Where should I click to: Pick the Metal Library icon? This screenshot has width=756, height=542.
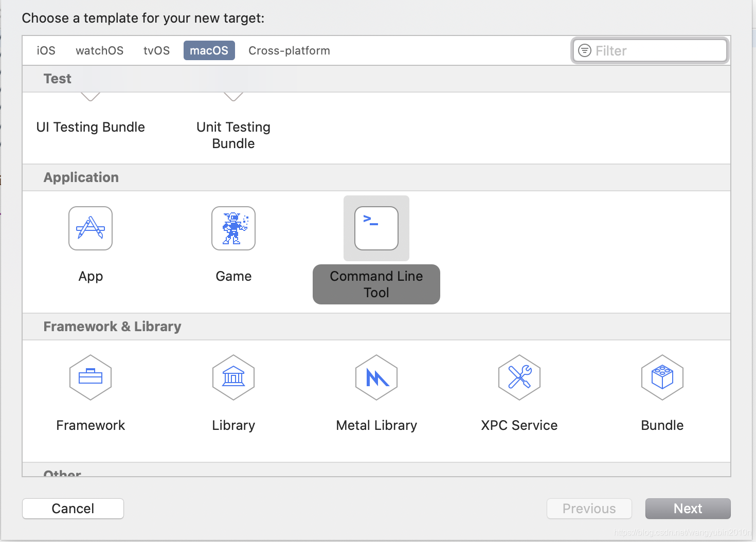[376, 377]
